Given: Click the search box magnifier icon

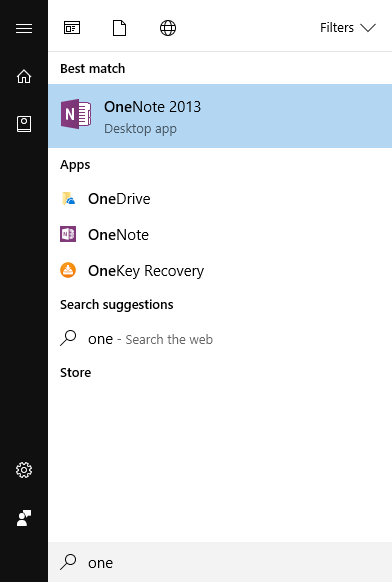Looking at the screenshot, I should pyautogui.click(x=68, y=562).
